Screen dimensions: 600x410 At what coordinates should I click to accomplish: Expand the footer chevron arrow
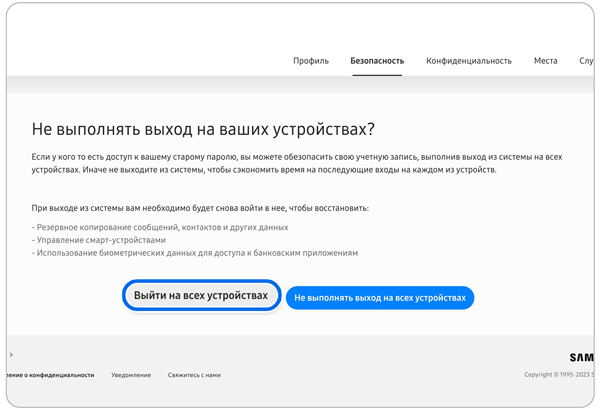pos(11,355)
